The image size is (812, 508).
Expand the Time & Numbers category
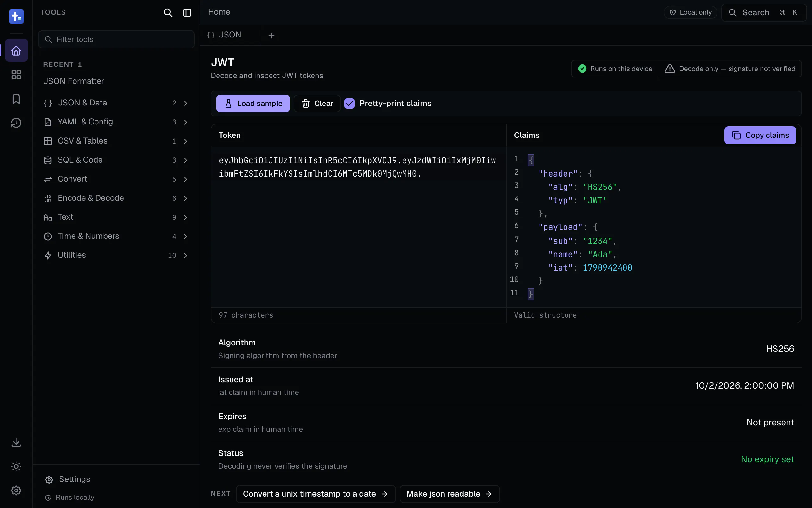116,236
